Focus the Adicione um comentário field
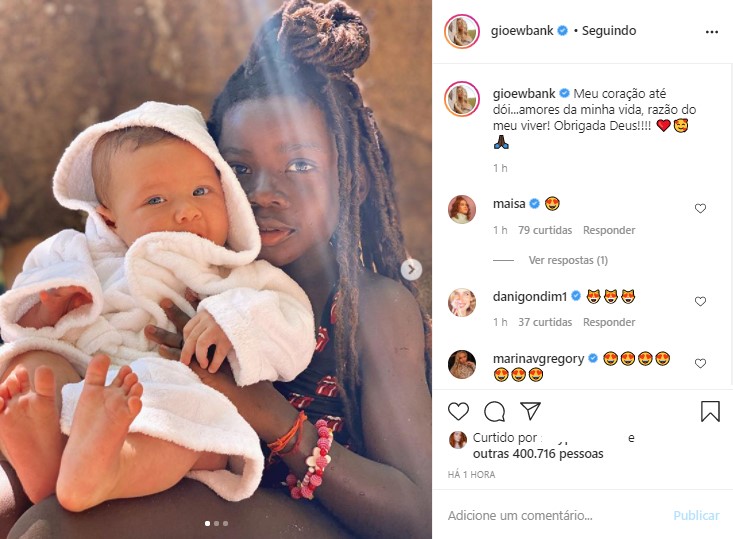The image size is (733, 539). click(556, 515)
